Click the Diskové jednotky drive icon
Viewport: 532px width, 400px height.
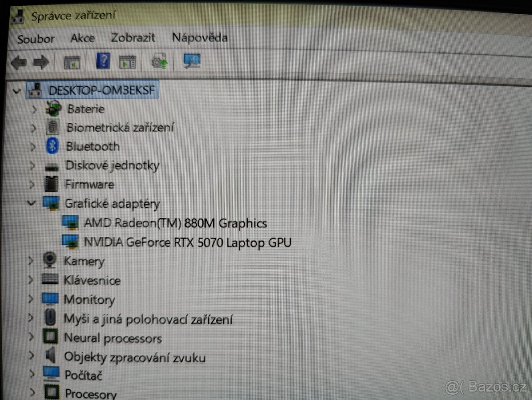52,166
